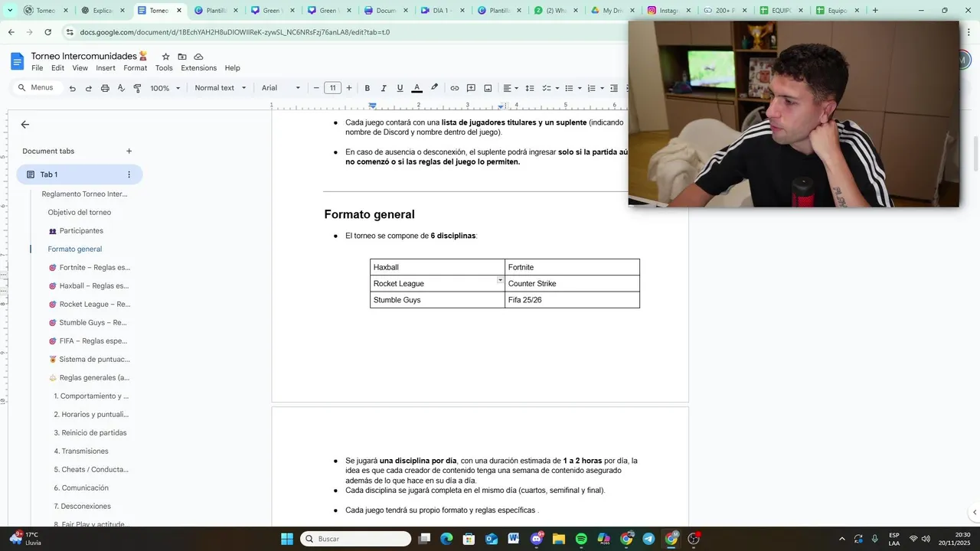
Task: Click the font size field showing 11
Action: pyautogui.click(x=332, y=88)
